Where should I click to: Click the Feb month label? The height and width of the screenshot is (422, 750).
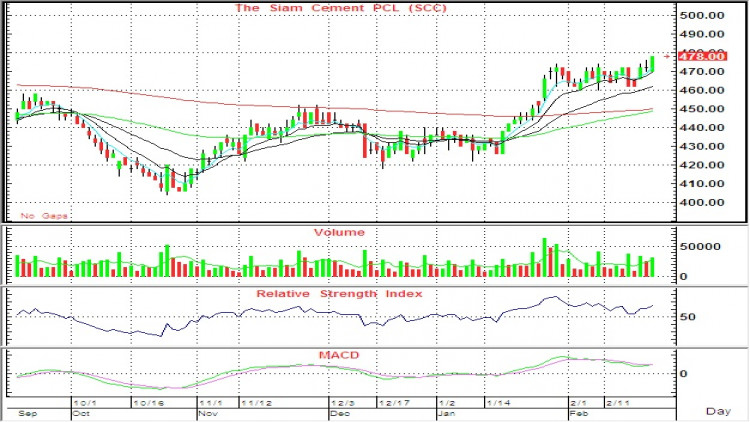(578, 413)
